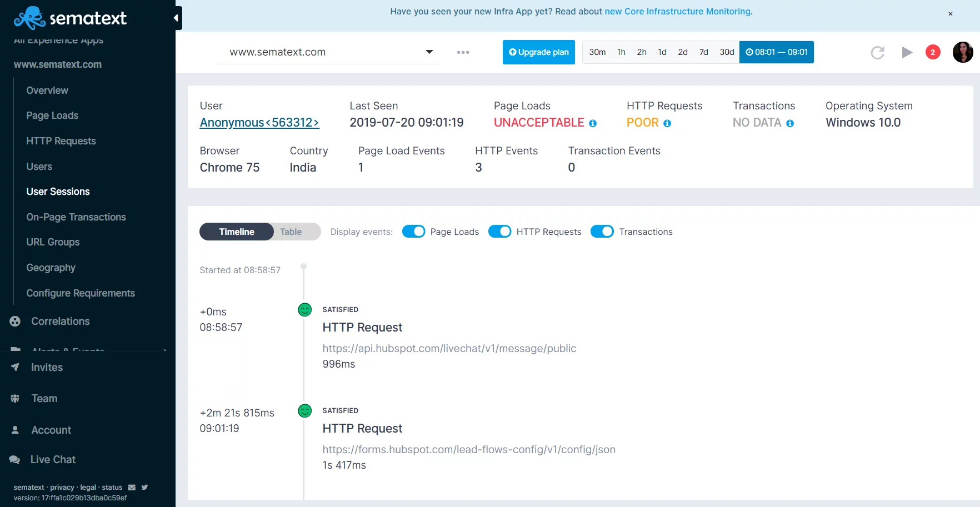Toggle HTTP Requests event display
Screen dimensions: 980x507
tap(499, 232)
